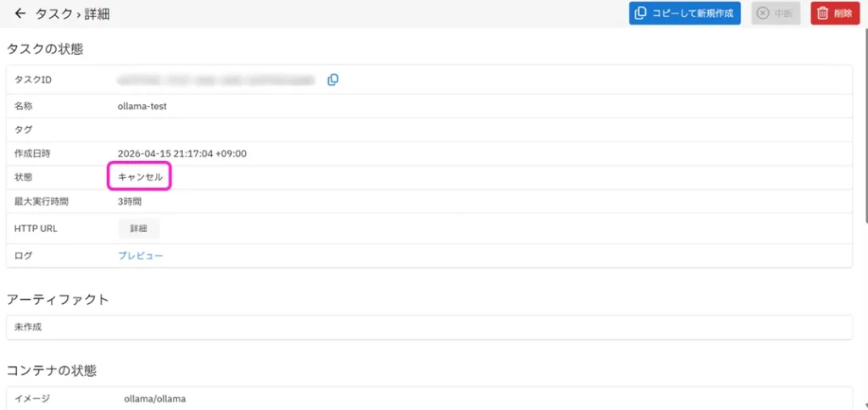
Task: Click the タスクID row label
Action: 33,80
